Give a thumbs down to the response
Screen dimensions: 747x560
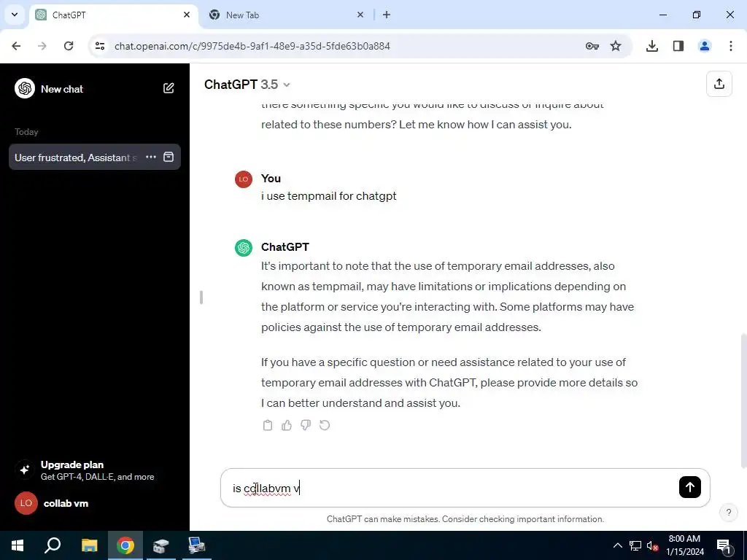coord(306,425)
